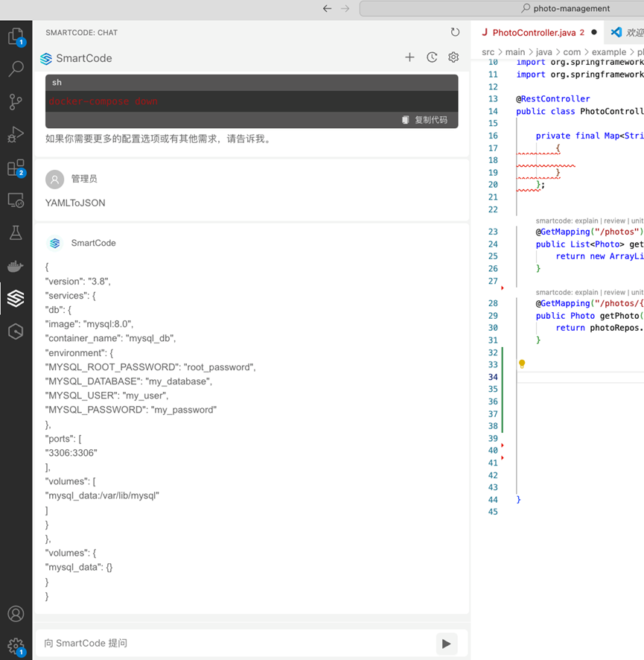The width and height of the screenshot is (644, 660).
Task: Click the 'YAMLToJSON' message text
Action: point(75,203)
